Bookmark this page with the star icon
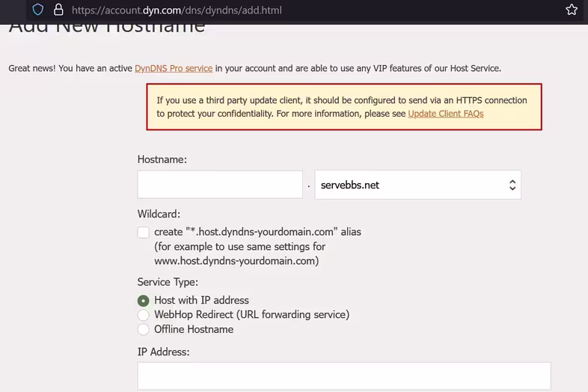Screen dimensions: 588x392 pyautogui.click(x=572, y=10)
